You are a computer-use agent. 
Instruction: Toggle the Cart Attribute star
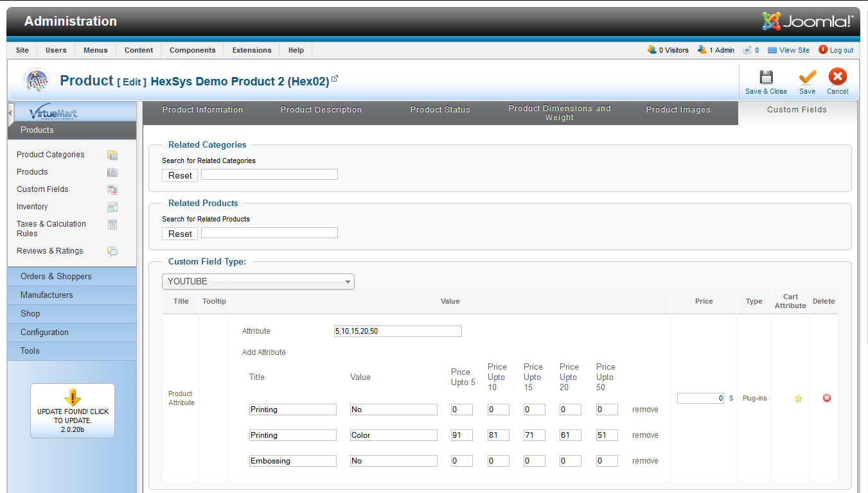[798, 398]
